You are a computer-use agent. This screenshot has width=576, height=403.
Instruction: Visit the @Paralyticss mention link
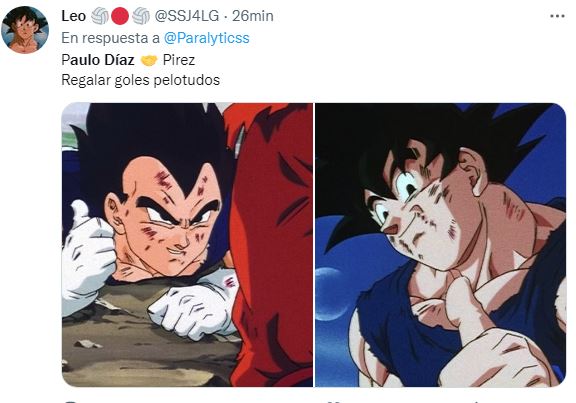click(x=206, y=38)
